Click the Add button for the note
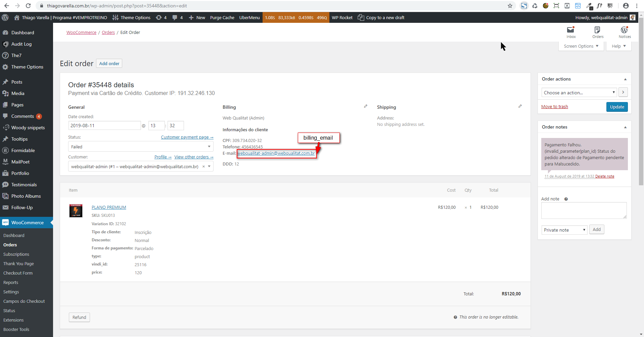The image size is (644, 337). pyautogui.click(x=597, y=230)
